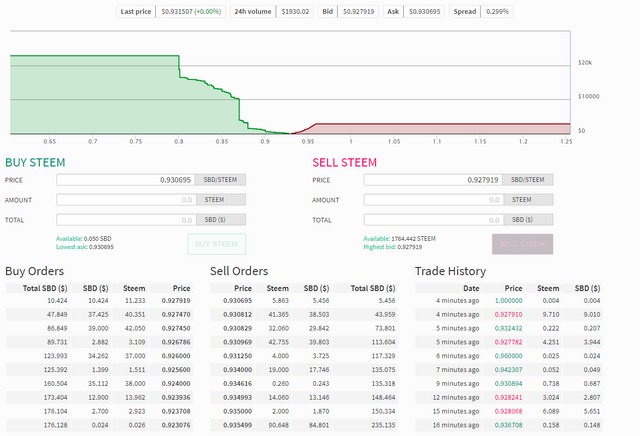Select buy order at price 0.923936
The width and height of the screenshot is (640, 436).
99,398
